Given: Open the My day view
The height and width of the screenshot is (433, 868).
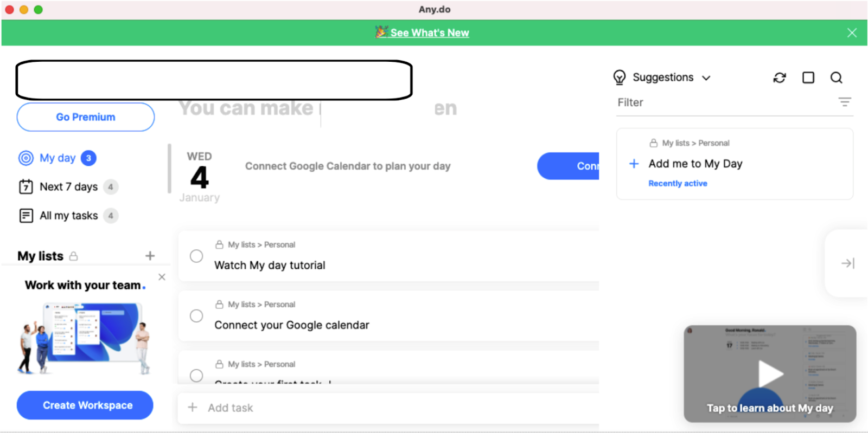Looking at the screenshot, I should [x=58, y=158].
